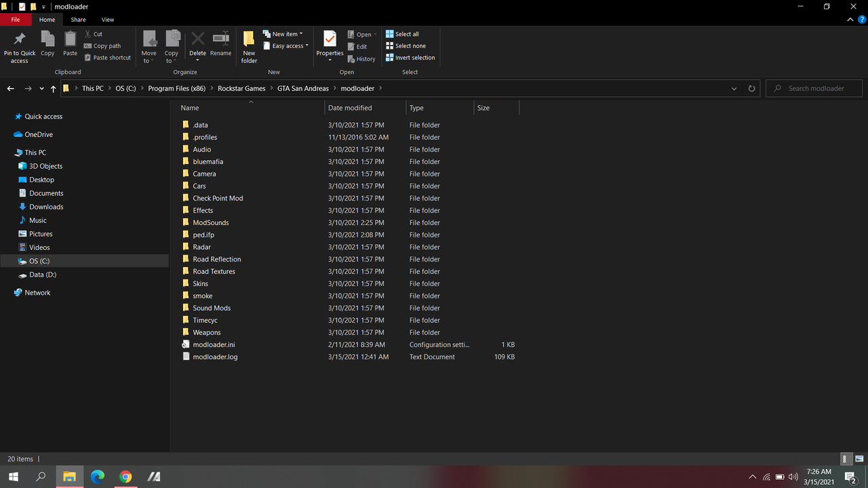Screen dimensions: 868x488
Task: Show hidden system tray icons
Action: click(x=752, y=476)
